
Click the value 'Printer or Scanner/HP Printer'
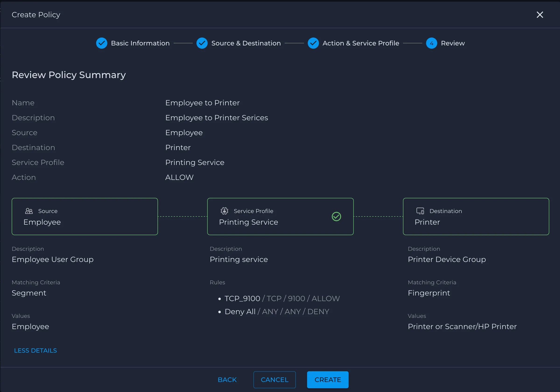point(462,327)
